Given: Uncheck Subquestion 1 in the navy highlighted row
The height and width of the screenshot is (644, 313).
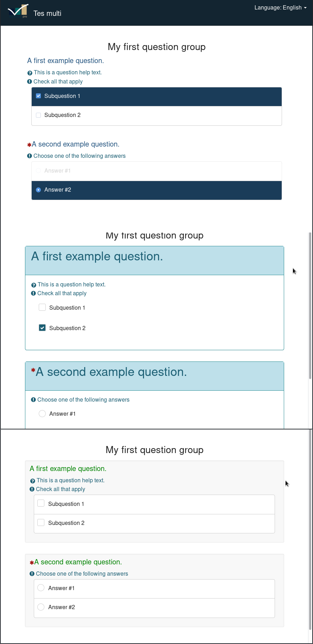Looking at the screenshot, I should click(x=38, y=96).
